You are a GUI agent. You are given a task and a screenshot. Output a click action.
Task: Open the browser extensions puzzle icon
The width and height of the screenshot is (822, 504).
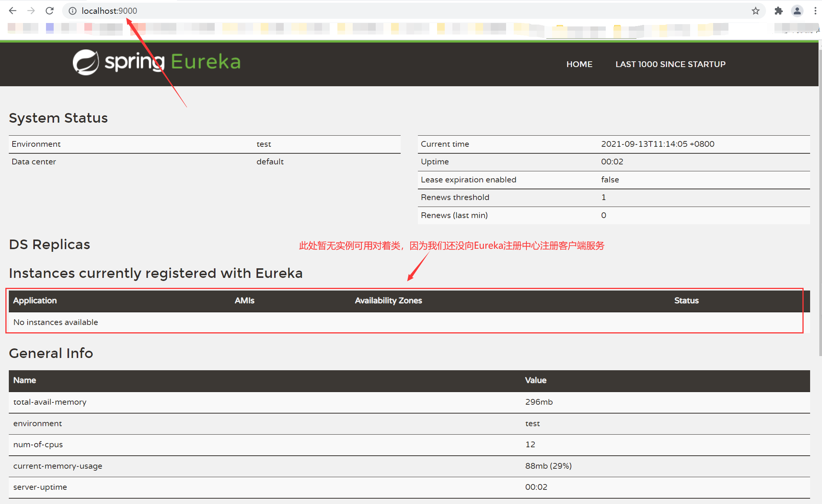(778, 11)
